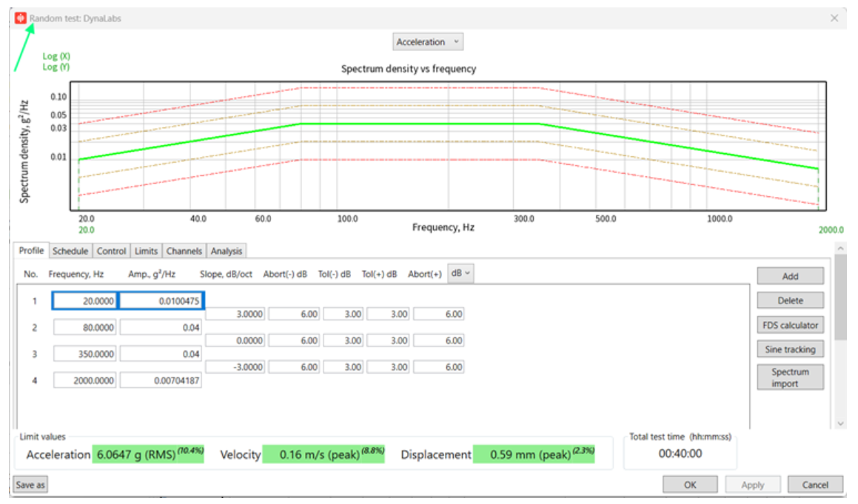This screenshot has height=504, width=858.
Task: Click the Total test time field
Action: pyautogui.click(x=680, y=454)
